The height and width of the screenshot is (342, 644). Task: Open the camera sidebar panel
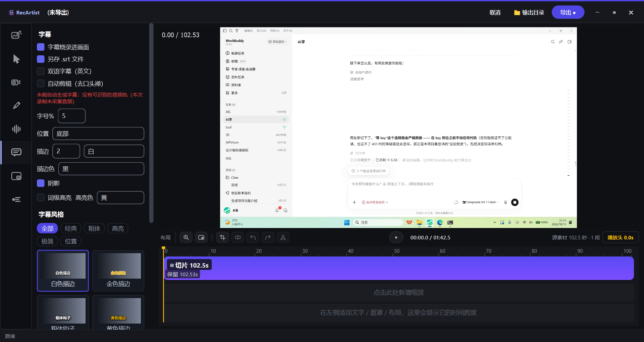tap(16, 82)
